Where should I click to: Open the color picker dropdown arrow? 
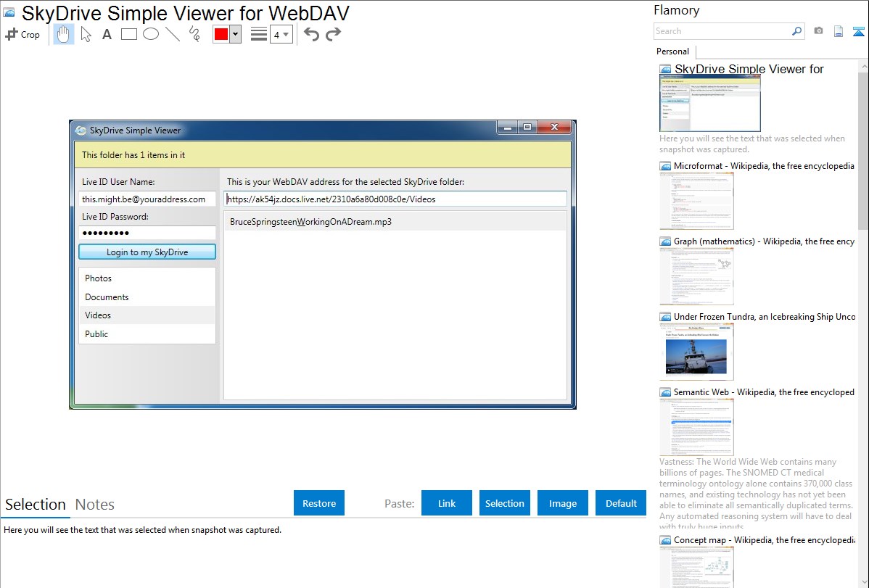236,34
